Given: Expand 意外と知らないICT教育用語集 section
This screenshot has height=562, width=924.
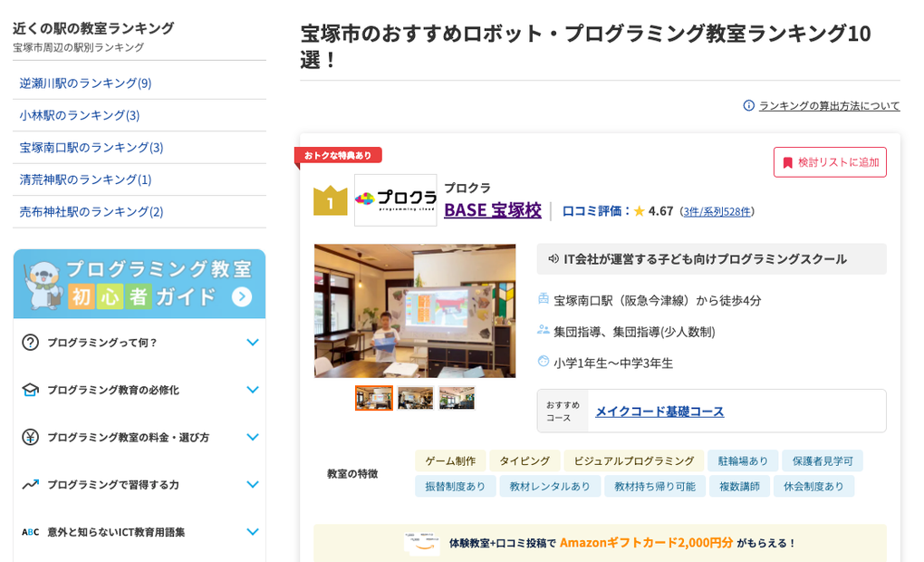Looking at the screenshot, I should 252,532.
